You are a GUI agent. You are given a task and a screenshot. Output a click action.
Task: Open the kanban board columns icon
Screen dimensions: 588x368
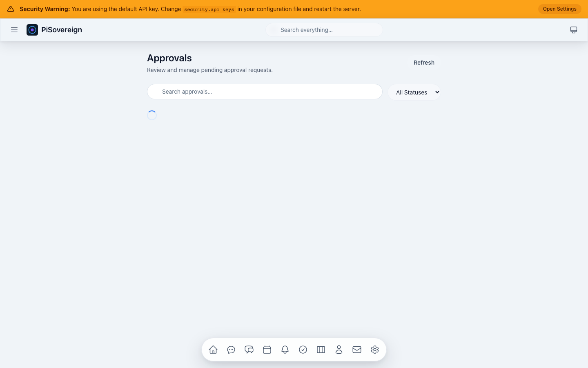pyautogui.click(x=321, y=350)
